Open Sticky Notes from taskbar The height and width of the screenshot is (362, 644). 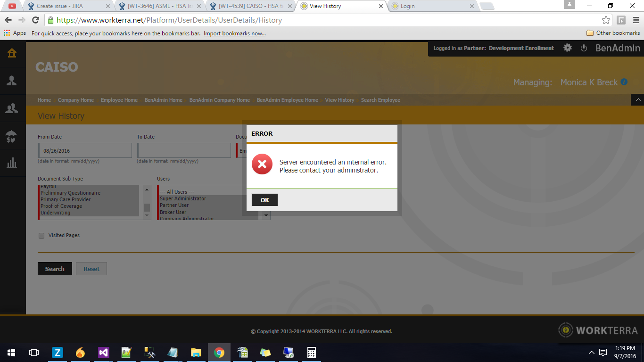point(265,353)
